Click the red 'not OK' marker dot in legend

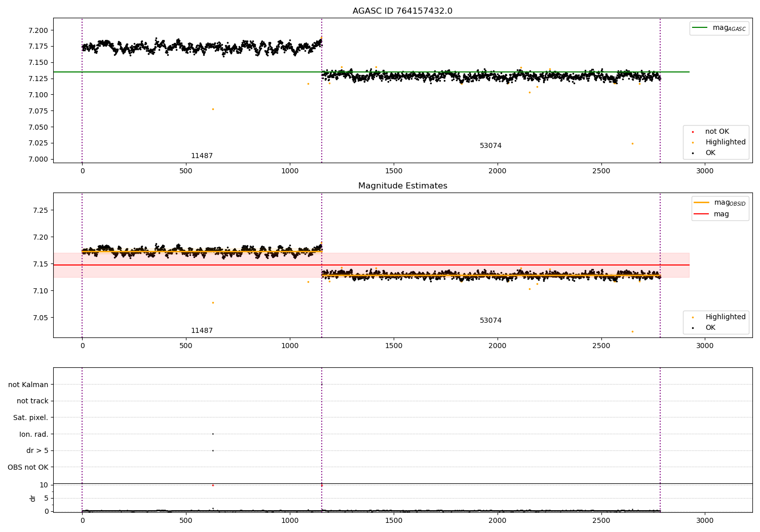pyautogui.click(x=693, y=132)
